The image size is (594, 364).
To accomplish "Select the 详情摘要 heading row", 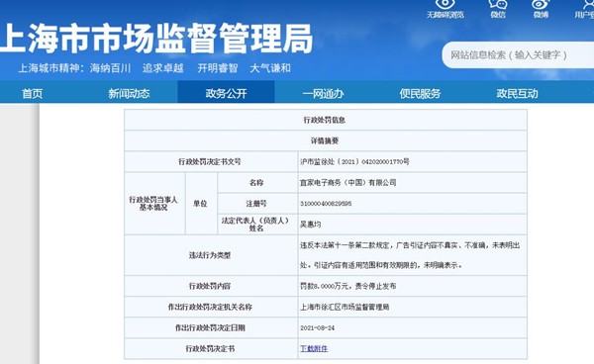I will 326,140.
